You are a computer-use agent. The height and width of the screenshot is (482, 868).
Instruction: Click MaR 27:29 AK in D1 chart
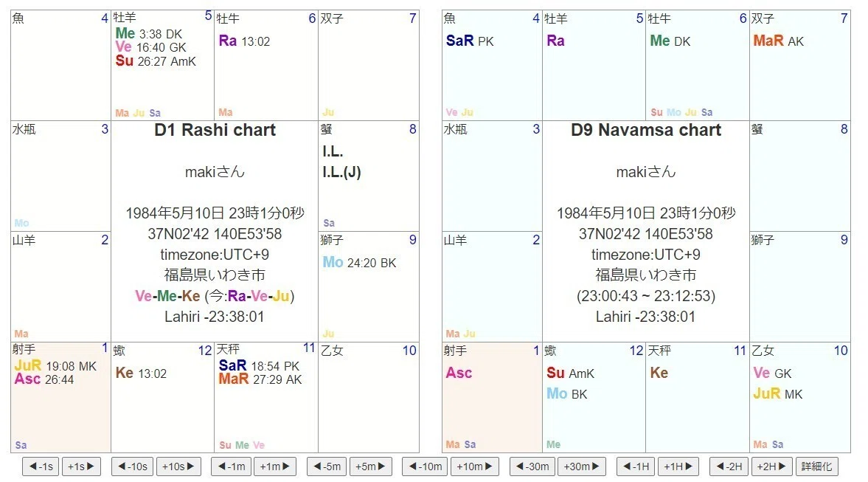260,379
